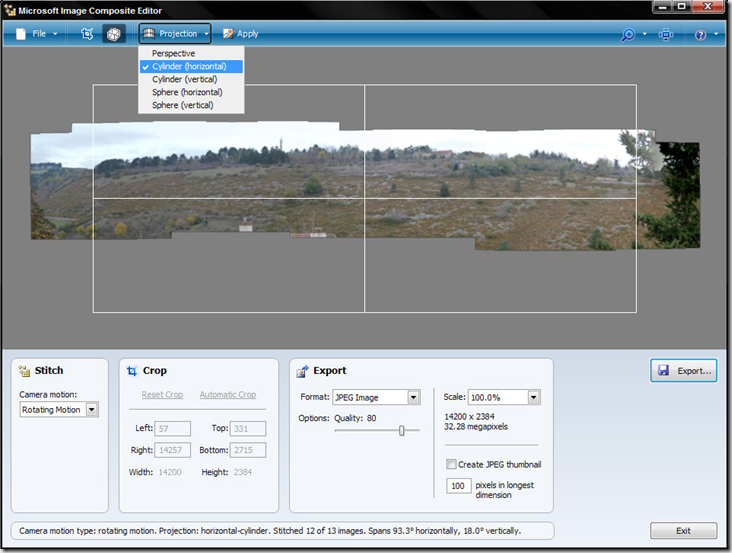This screenshot has width=732, height=553.
Task: Adjust the JPEG Quality slider handle
Action: coord(401,431)
